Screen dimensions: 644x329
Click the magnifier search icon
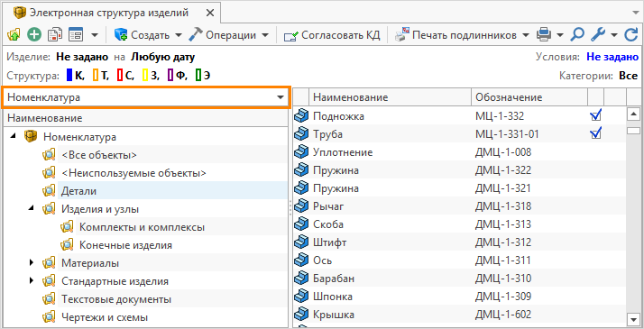pyautogui.click(x=577, y=35)
